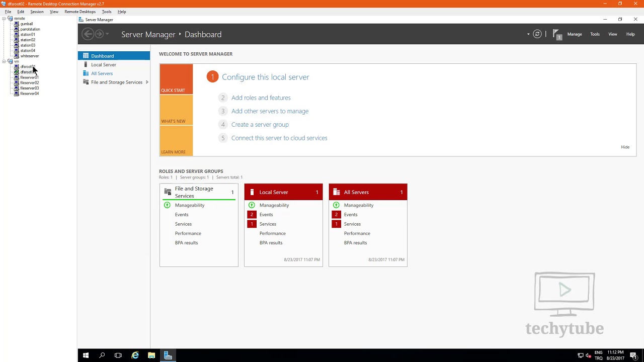Screen dimensions: 644x362
Task: Open the File menu in Remote Desktop Connection Manager
Action: click(x=8, y=12)
